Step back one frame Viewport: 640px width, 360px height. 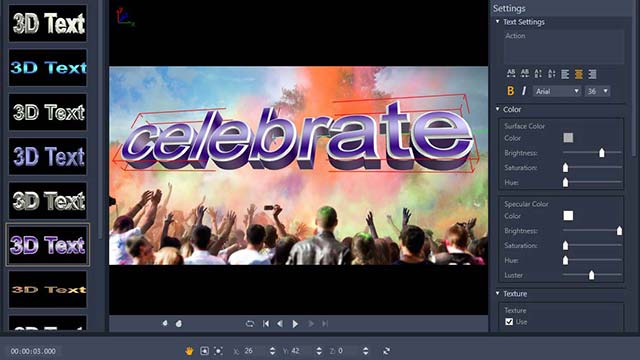(x=280, y=324)
